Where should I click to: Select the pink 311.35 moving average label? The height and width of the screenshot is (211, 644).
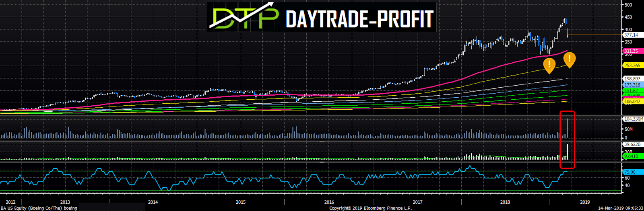633,51
